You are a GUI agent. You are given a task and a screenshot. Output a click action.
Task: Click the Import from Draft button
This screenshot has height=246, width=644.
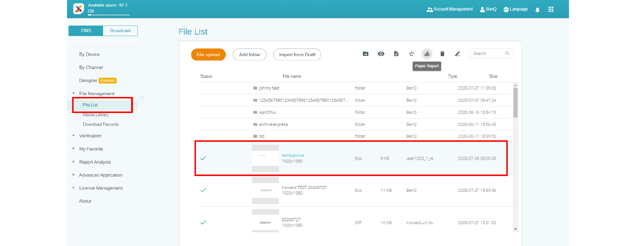[x=297, y=55]
